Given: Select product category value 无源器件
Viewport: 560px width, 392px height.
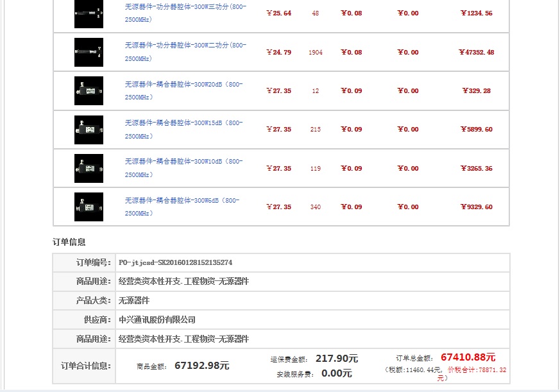Looking at the screenshot, I should [134, 300].
